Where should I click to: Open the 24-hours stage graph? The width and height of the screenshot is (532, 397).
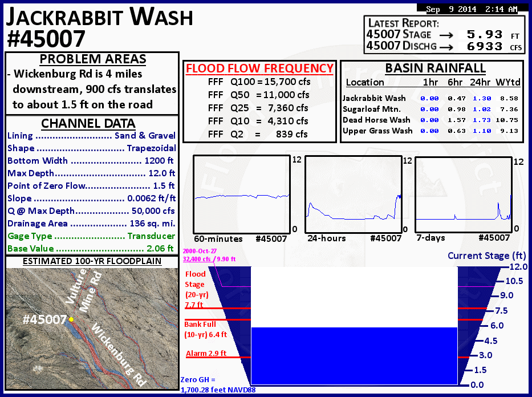pyautogui.click(x=354, y=195)
